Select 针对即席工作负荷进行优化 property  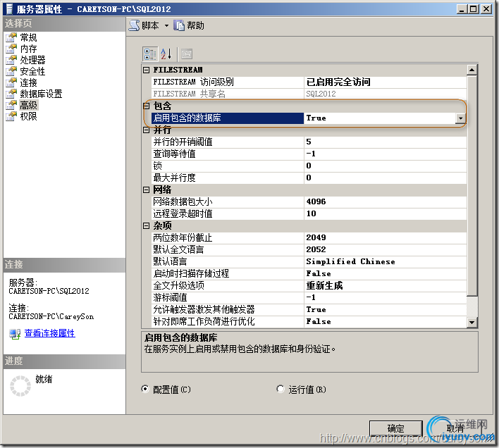(228, 322)
